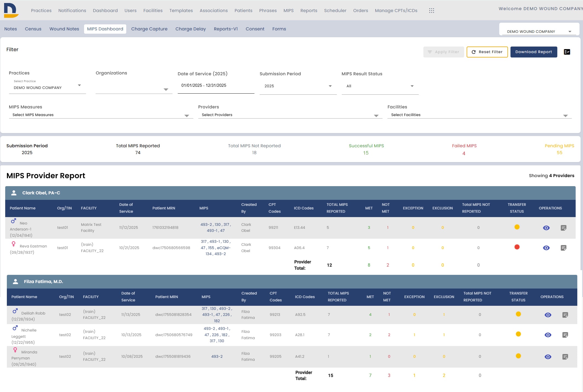
Task: Click the checklist icon beside Download Report
Action: coord(567,52)
